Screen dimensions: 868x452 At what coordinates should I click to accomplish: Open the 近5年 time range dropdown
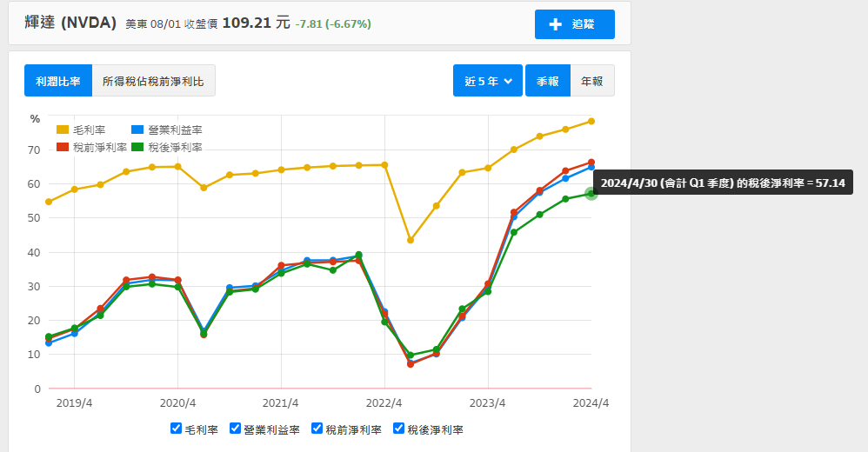(x=487, y=81)
